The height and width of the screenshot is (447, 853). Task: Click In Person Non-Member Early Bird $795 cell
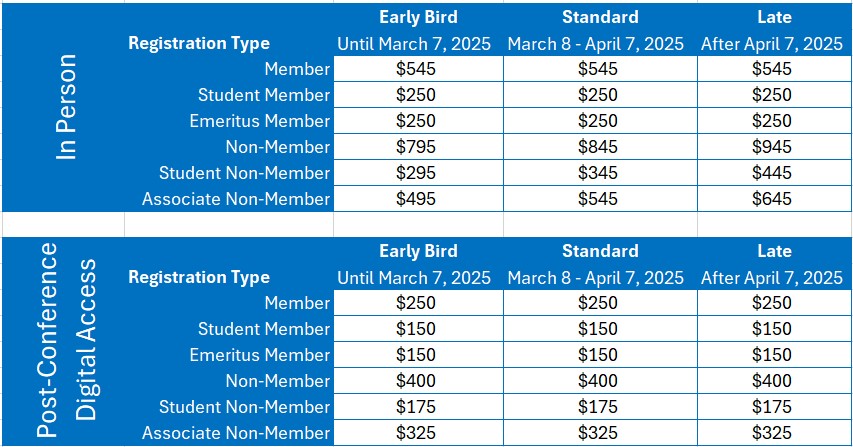point(418,147)
